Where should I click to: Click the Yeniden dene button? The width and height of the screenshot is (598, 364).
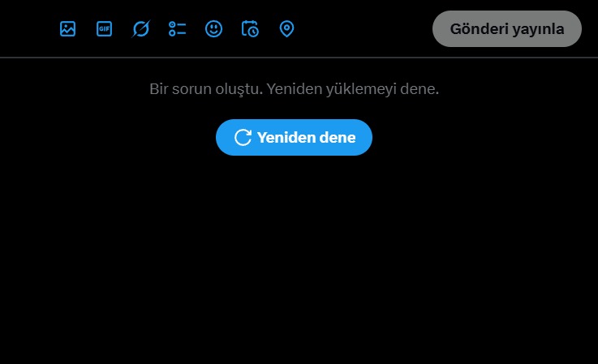pyautogui.click(x=294, y=138)
